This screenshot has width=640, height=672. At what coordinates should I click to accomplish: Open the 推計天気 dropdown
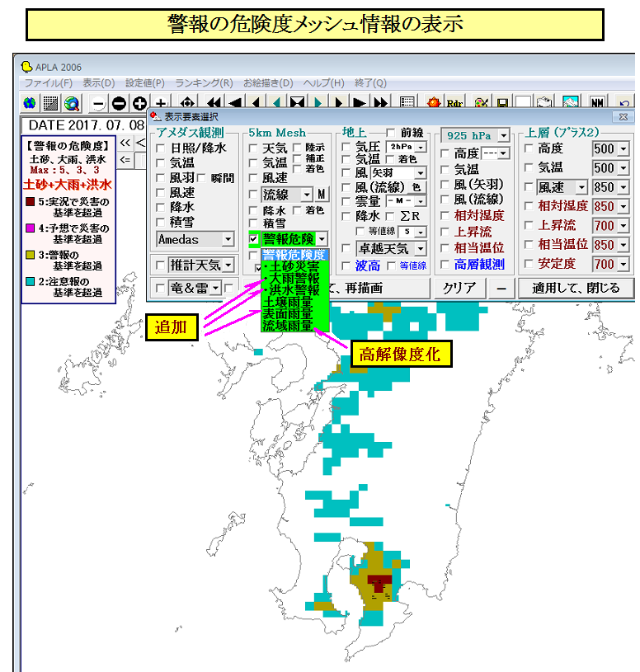coord(228,266)
